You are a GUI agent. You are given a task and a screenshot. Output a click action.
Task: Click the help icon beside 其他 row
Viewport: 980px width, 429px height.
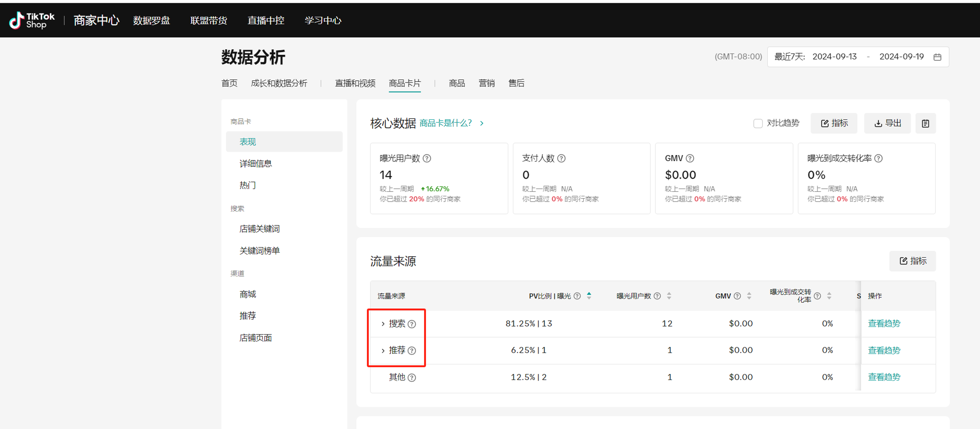412,378
